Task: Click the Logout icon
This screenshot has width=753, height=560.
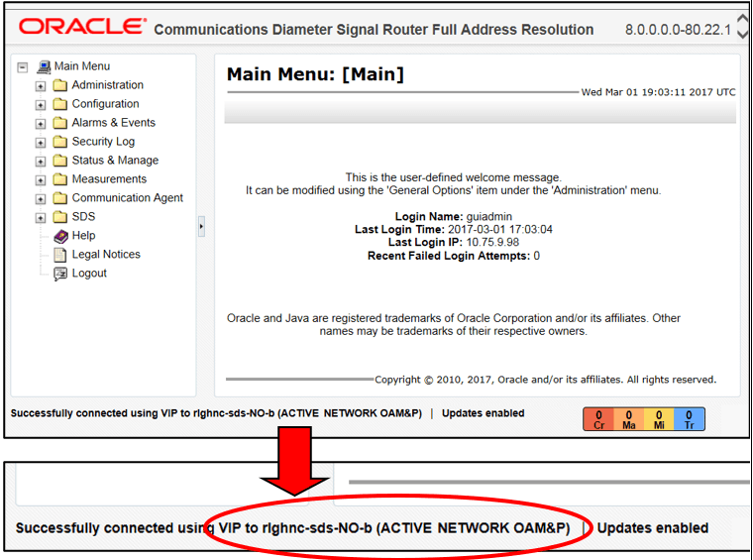Action: click(x=60, y=274)
